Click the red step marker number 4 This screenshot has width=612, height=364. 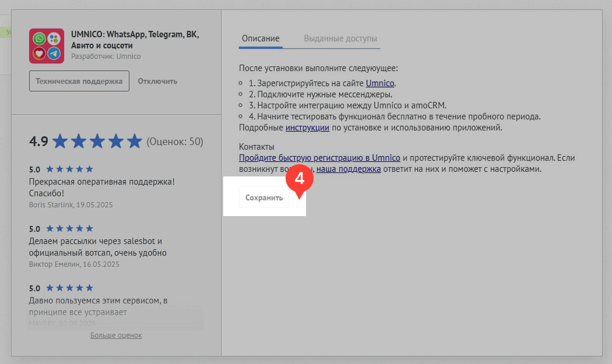[x=300, y=178]
